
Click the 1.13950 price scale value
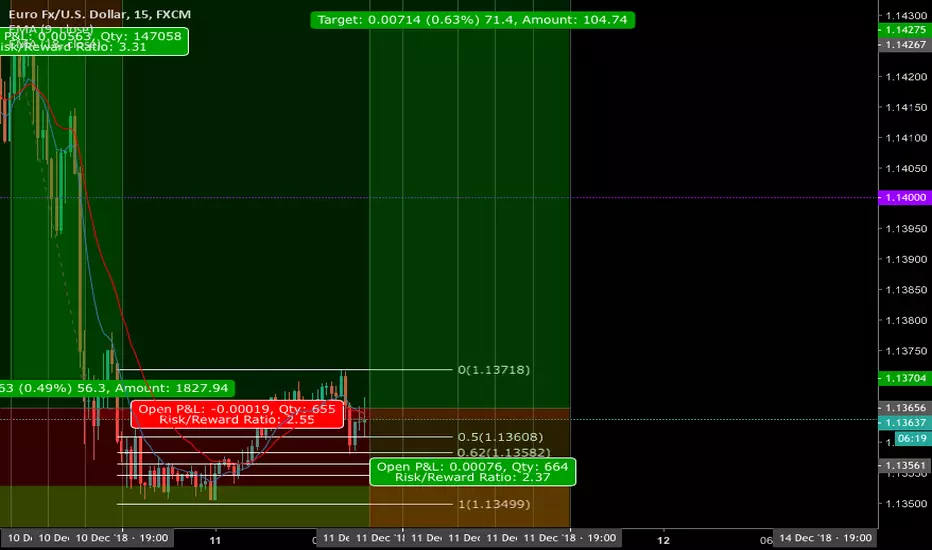point(906,229)
